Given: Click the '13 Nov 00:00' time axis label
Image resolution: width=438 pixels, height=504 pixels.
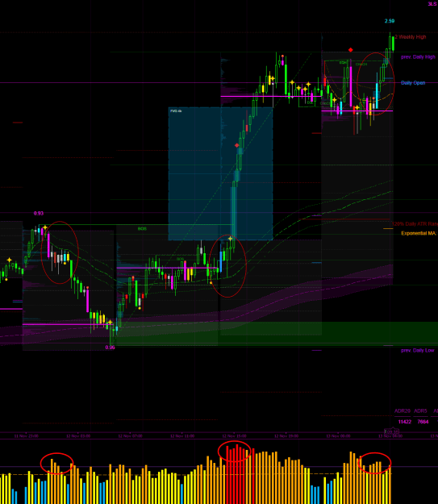Looking at the screenshot, I should click(x=338, y=436).
